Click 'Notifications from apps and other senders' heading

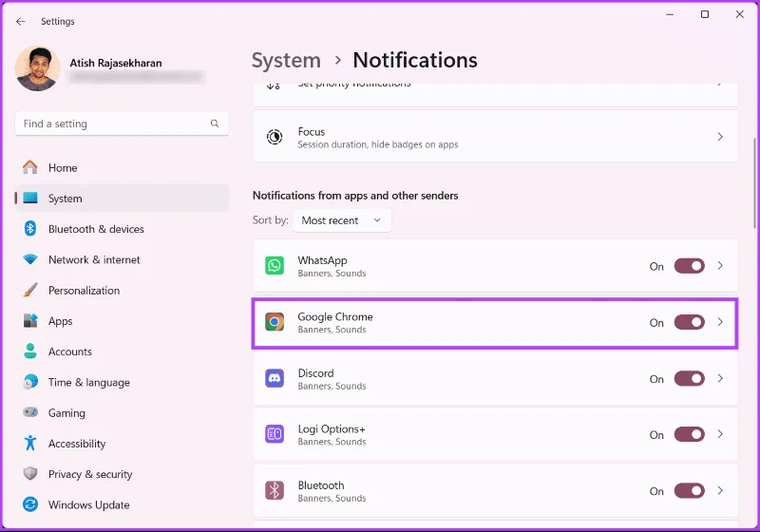(355, 196)
